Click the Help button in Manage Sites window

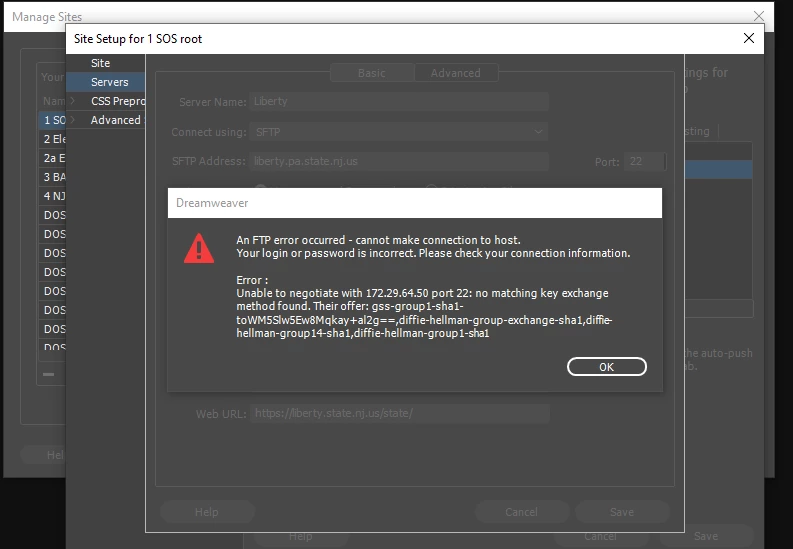click(43, 455)
